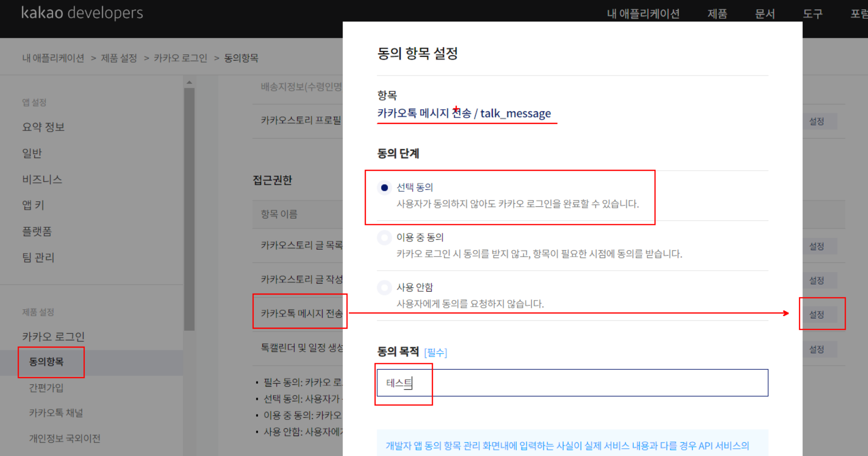Click 카카오톡 메시지 전송 / talk_message text
This screenshot has width=868, height=456.
[464, 114]
